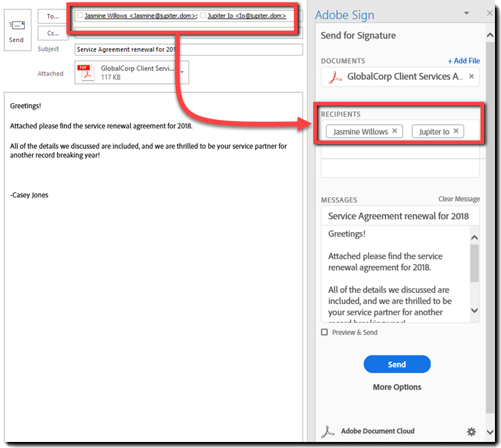Click the + Add File link
This screenshot has height=448, width=501.
(464, 61)
